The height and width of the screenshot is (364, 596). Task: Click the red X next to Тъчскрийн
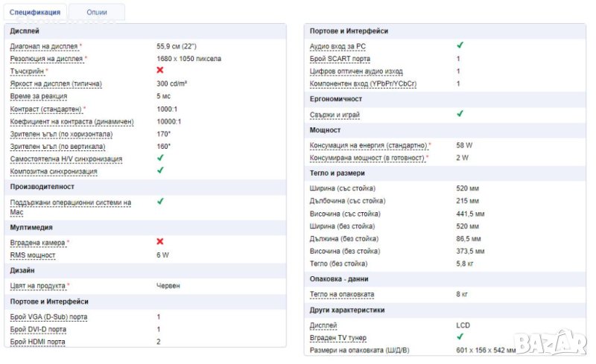click(x=160, y=70)
